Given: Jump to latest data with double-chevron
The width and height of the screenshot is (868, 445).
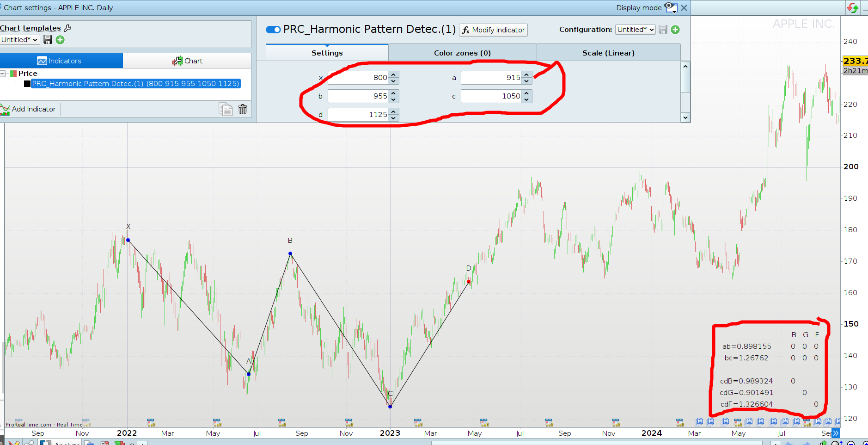Looking at the screenshot, I should click(836, 433).
